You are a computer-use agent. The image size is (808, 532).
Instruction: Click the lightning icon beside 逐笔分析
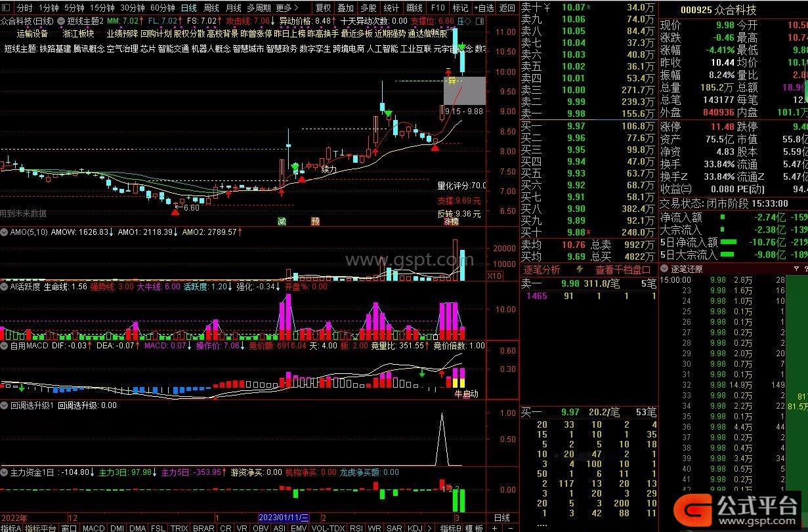click(x=580, y=270)
